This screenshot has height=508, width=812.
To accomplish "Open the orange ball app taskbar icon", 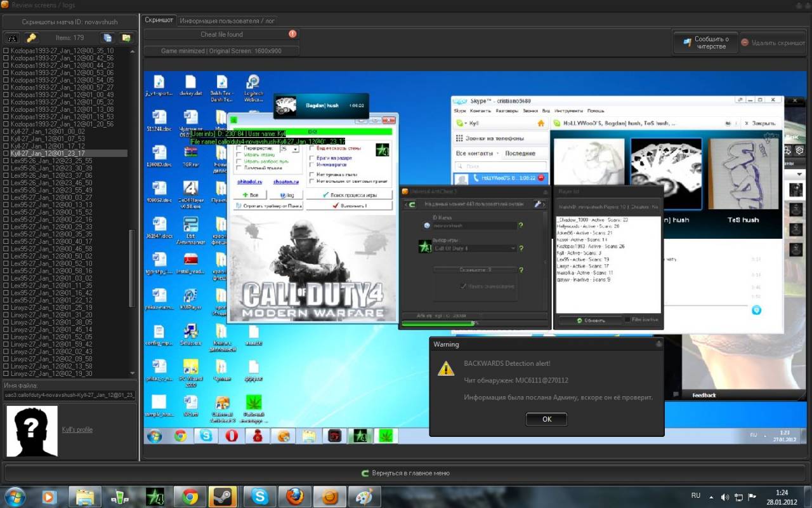I will (329, 497).
